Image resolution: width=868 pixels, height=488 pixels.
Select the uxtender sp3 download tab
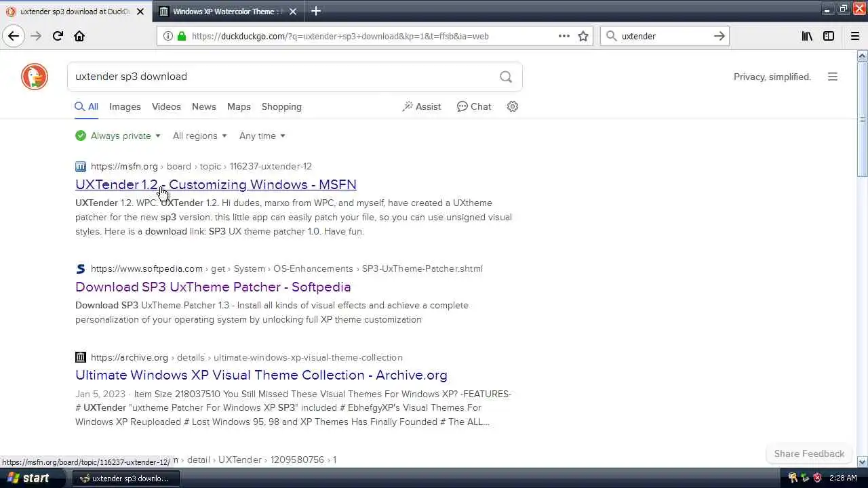click(x=75, y=12)
